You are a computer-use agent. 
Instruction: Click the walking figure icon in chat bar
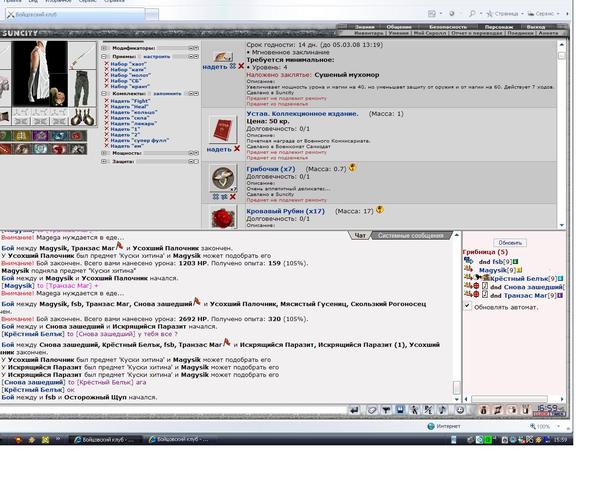click(x=414, y=410)
